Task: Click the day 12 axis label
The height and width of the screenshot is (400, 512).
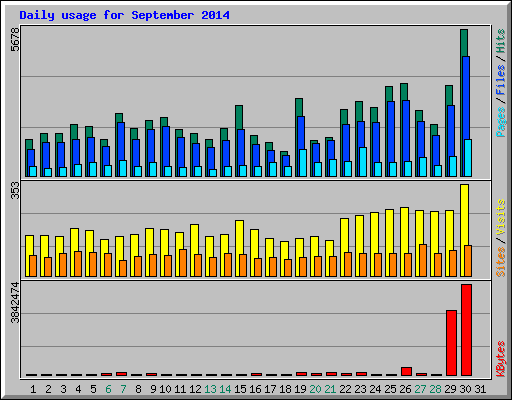Action: point(195,389)
